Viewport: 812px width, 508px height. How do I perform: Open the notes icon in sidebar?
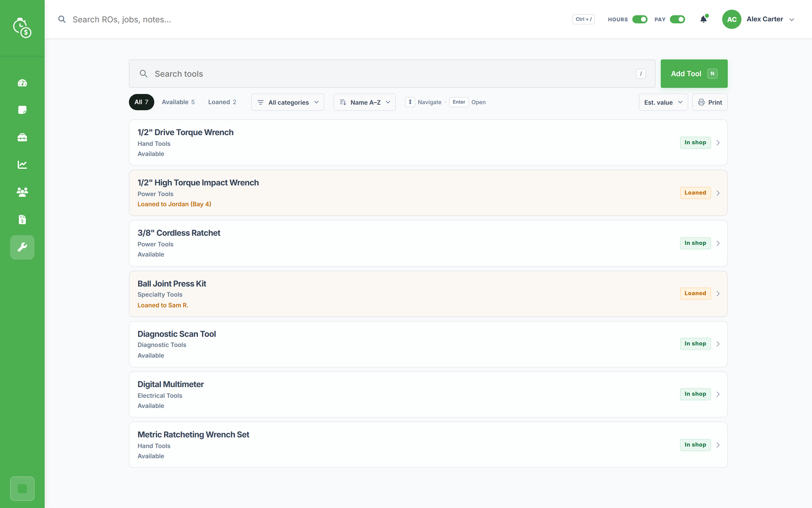click(22, 110)
